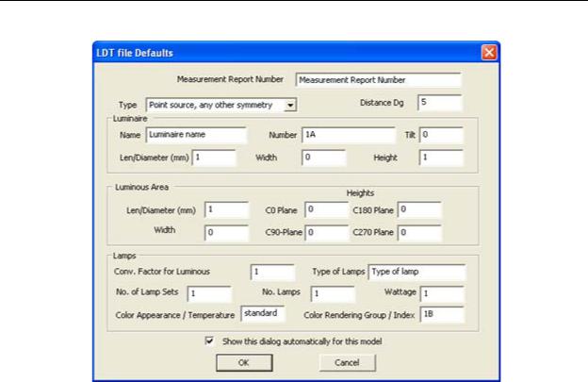Click the Type of Lamps field
The height and width of the screenshot is (382, 588).
pos(417,272)
